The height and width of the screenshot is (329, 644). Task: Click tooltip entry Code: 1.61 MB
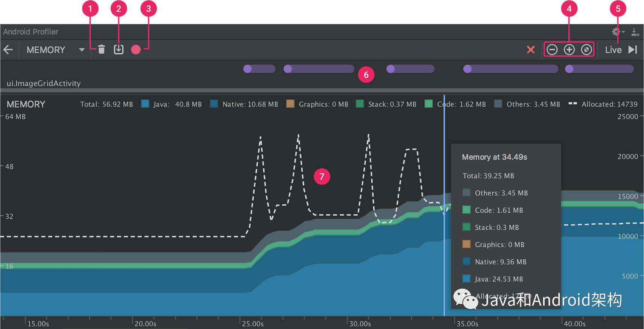pyautogui.click(x=493, y=210)
